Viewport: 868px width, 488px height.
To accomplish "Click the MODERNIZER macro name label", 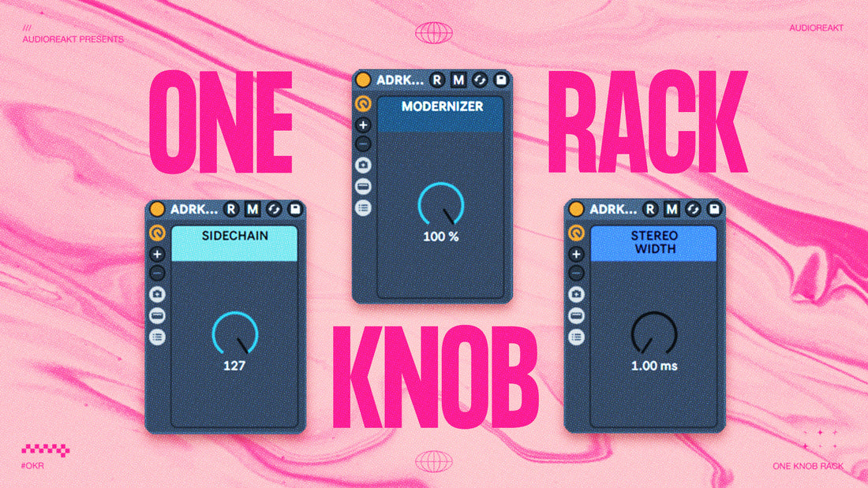I will (x=442, y=106).
